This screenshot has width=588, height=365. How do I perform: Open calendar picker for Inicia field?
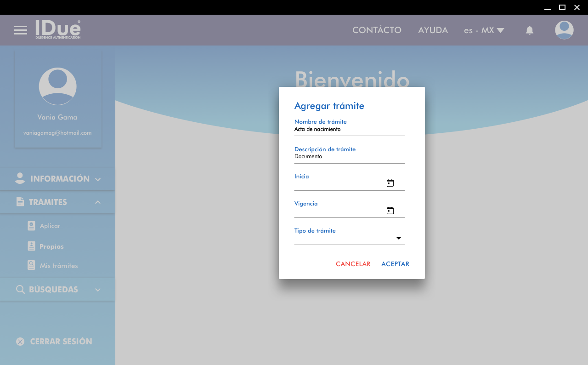pos(390,183)
